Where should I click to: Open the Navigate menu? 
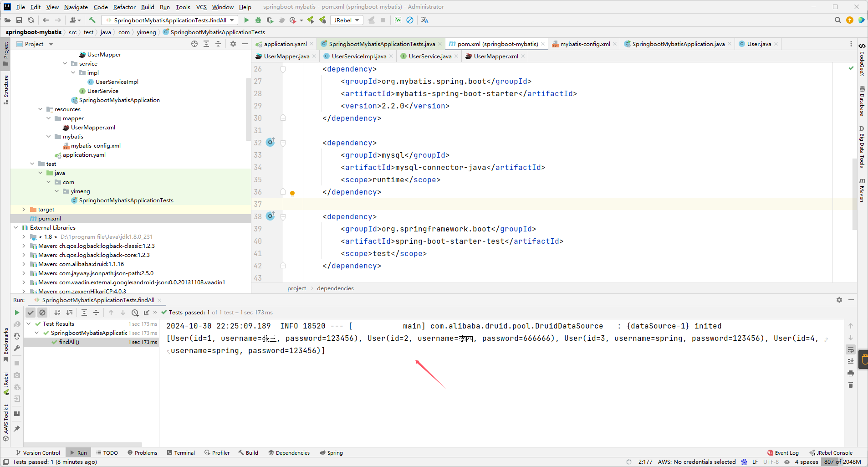coord(76,7)
